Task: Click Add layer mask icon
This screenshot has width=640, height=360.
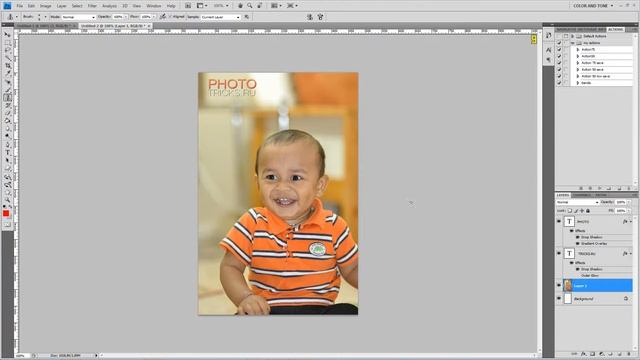Action: point(592,354)
